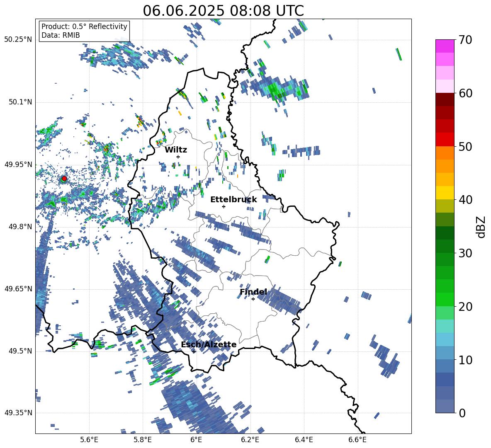Pick the yellow swatch just above 40 dBZ

(445, 193)
